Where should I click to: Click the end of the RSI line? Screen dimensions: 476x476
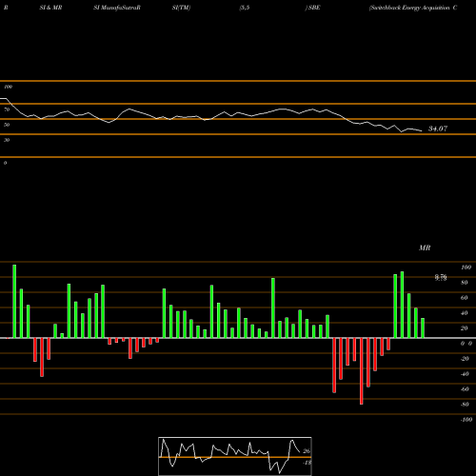coord(422,130)
